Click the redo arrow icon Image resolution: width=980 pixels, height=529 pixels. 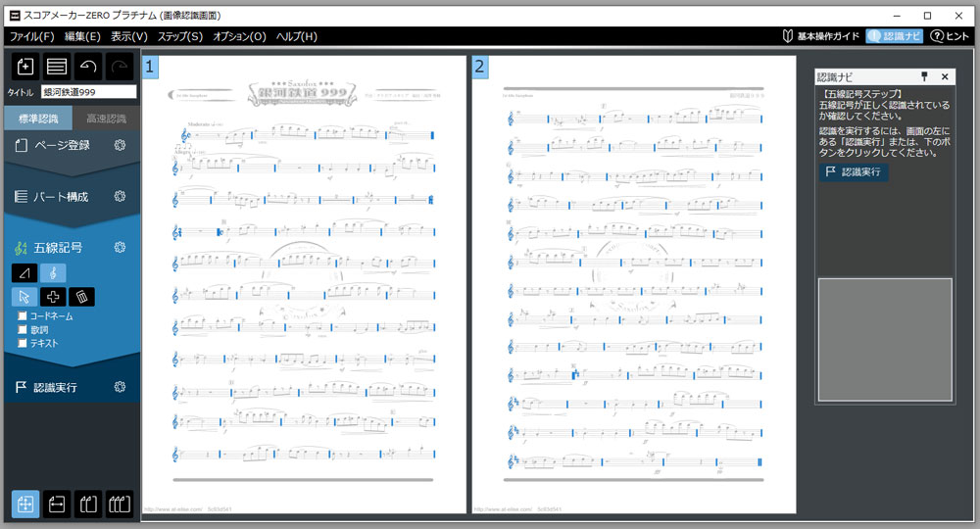pos(120,66)
